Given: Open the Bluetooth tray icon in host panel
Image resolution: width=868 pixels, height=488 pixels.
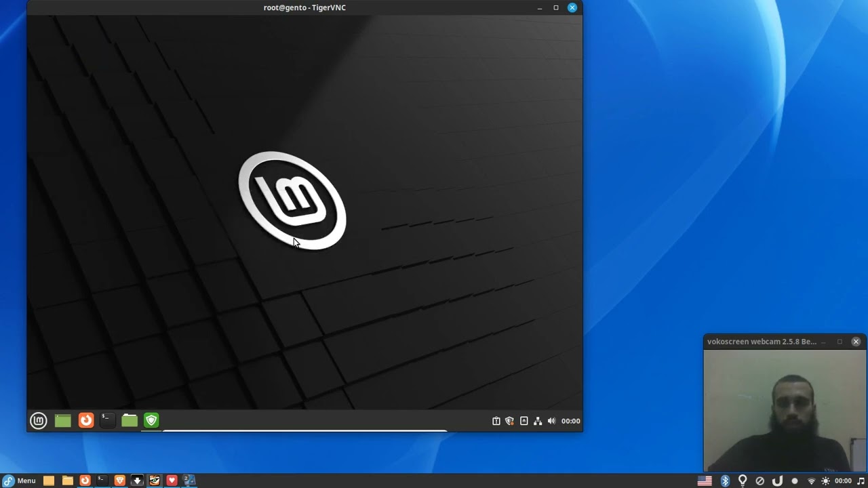Looking at the screenshot, I should (x=725, y=481).
